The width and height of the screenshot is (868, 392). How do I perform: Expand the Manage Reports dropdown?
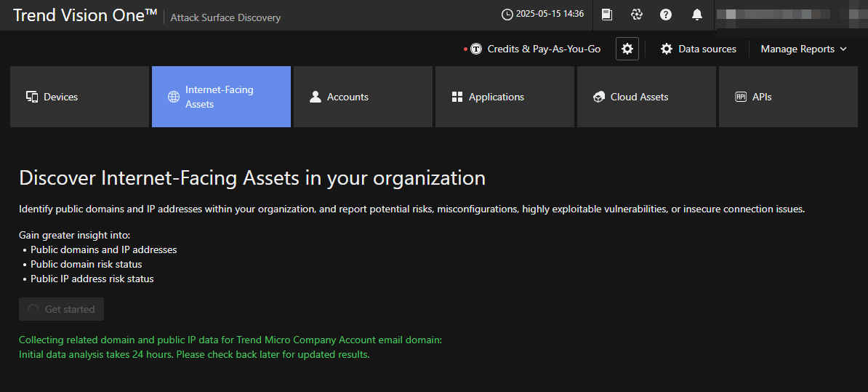(797, 49)
